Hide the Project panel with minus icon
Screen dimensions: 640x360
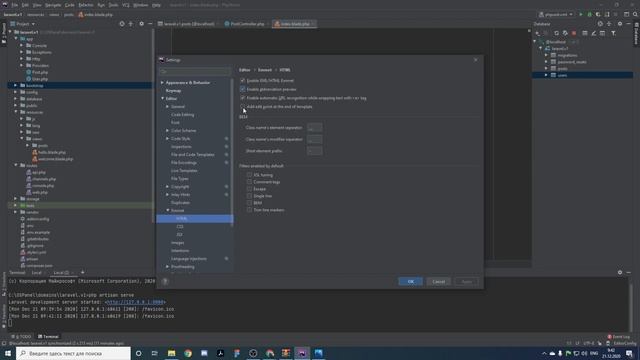(150, 24)
